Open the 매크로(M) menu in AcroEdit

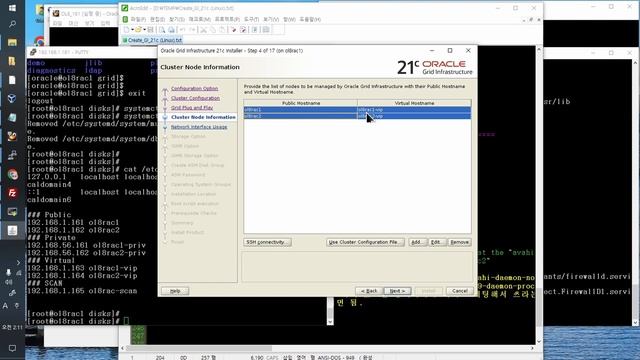(199, 19)
